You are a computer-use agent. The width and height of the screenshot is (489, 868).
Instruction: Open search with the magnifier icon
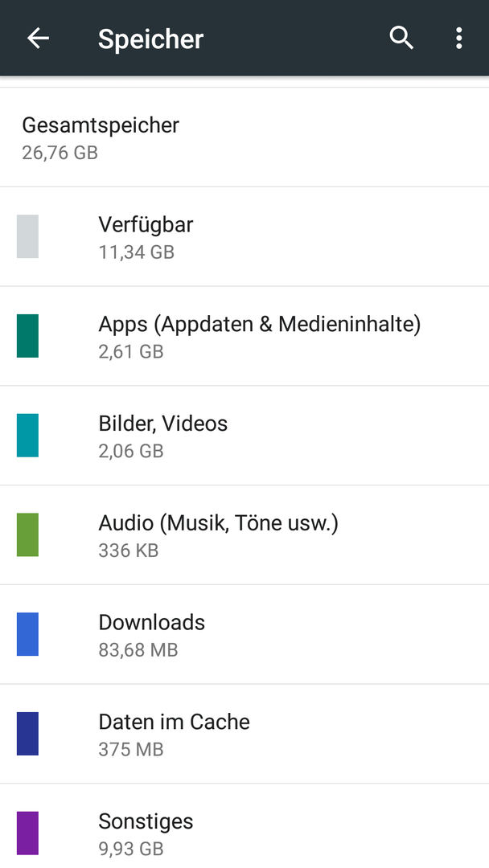click(x=401, y=39)
